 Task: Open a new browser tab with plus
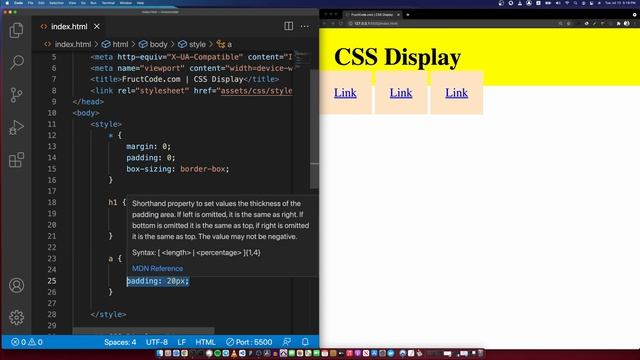pyautogui.click(x=408, y=15)
